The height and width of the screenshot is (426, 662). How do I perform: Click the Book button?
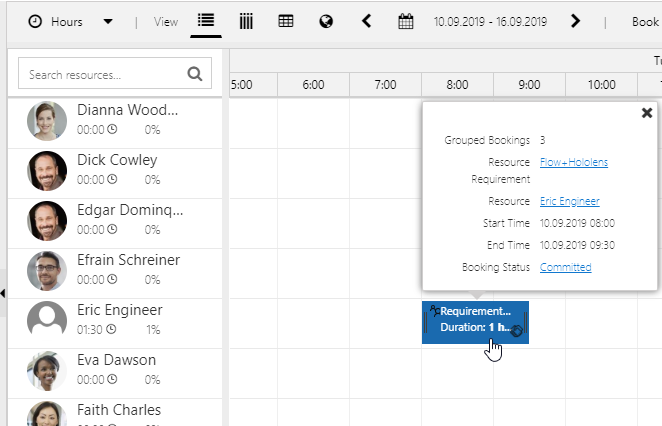click(645, 22)
